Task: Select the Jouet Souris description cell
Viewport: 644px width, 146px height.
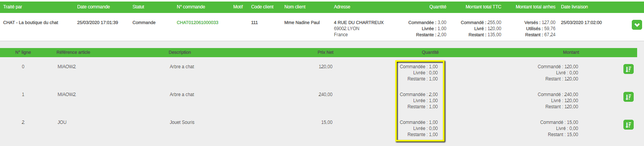Action: pos(182,122)
